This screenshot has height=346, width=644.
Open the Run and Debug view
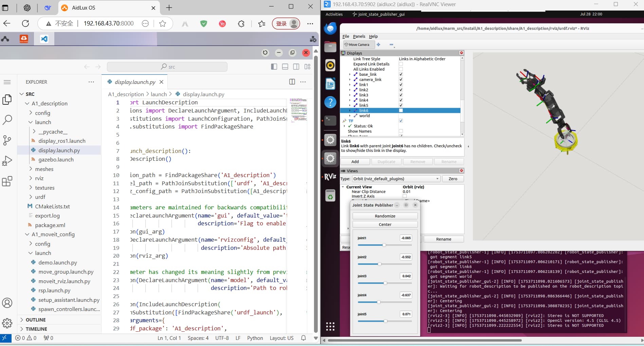coord(7,161)
